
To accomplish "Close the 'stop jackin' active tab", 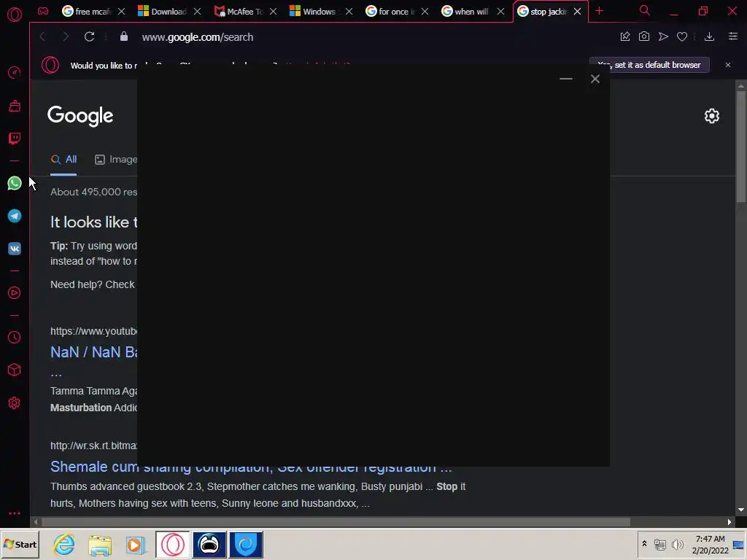I will click(x=578, y=12).
